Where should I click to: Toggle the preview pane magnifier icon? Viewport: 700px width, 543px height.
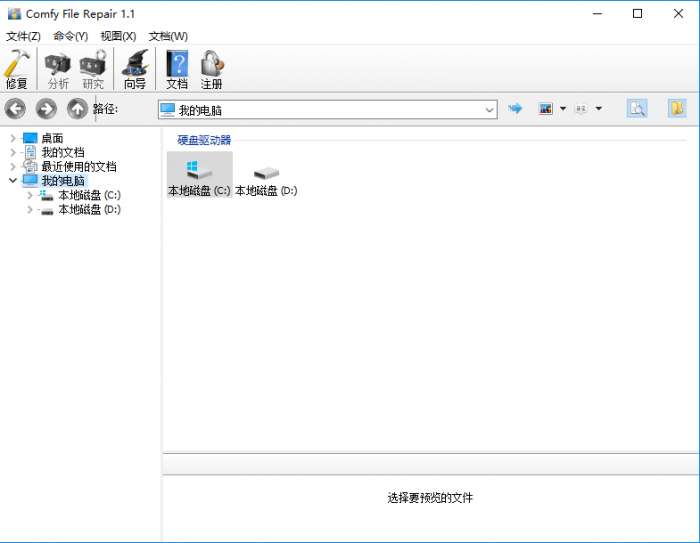tap(637, 109)
